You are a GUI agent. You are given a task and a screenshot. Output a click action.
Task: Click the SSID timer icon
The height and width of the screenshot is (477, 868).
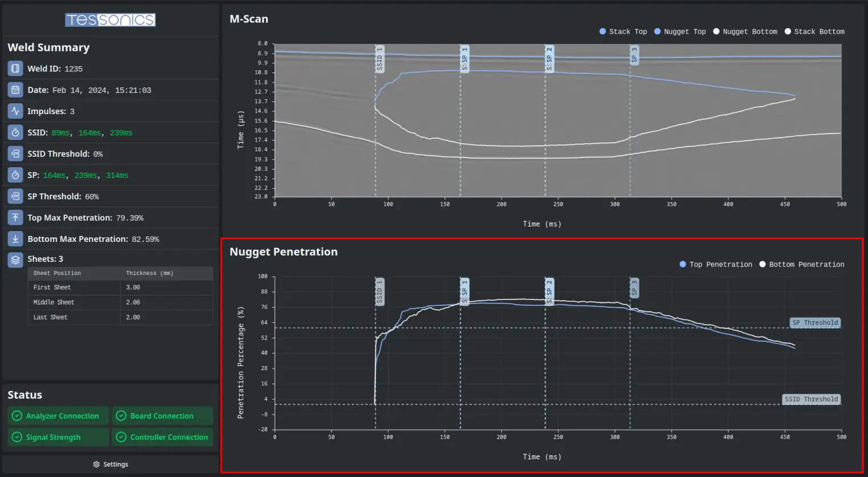(14, 132)
